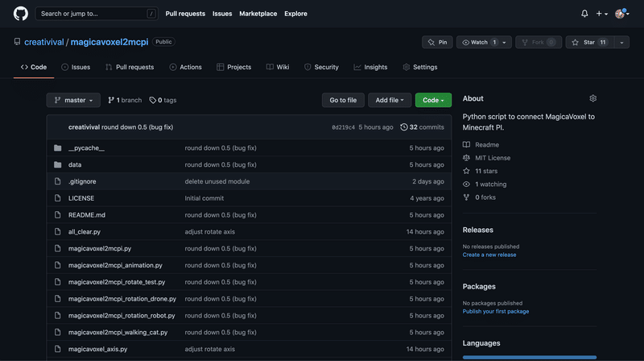Click the branch icon beside 1 branch
The width and height of the screenshot is (644, 361).
point(111,100)
